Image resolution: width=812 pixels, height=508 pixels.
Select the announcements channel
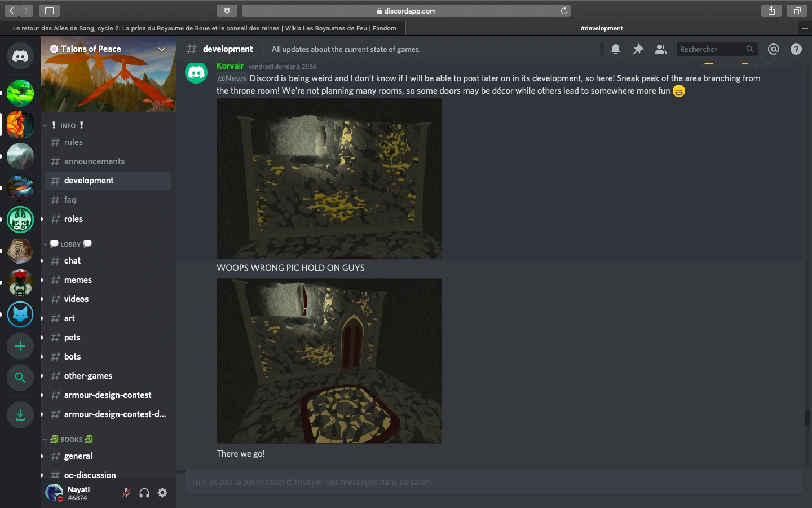tap(94, 161)
